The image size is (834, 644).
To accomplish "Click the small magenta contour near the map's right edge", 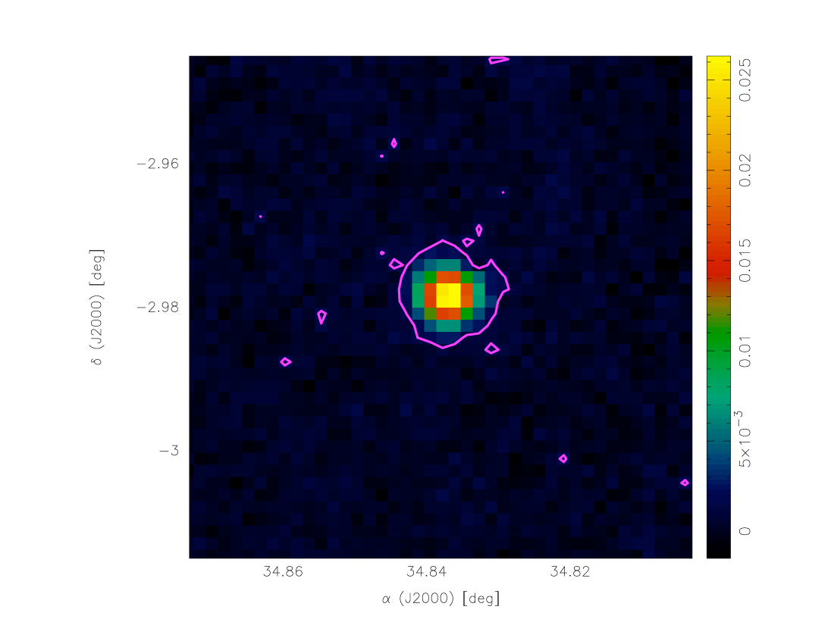I will 685,483.
